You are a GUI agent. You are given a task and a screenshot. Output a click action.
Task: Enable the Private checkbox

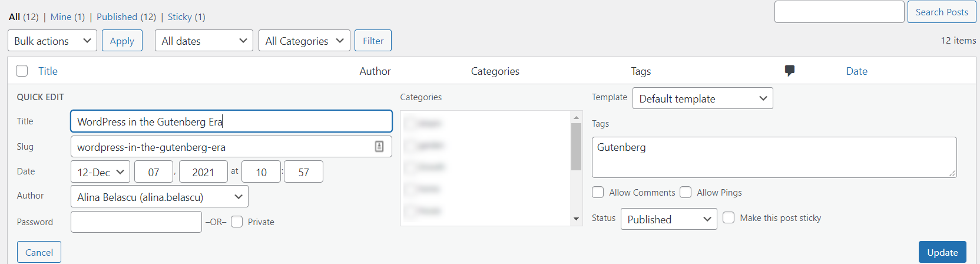point(237,222)
